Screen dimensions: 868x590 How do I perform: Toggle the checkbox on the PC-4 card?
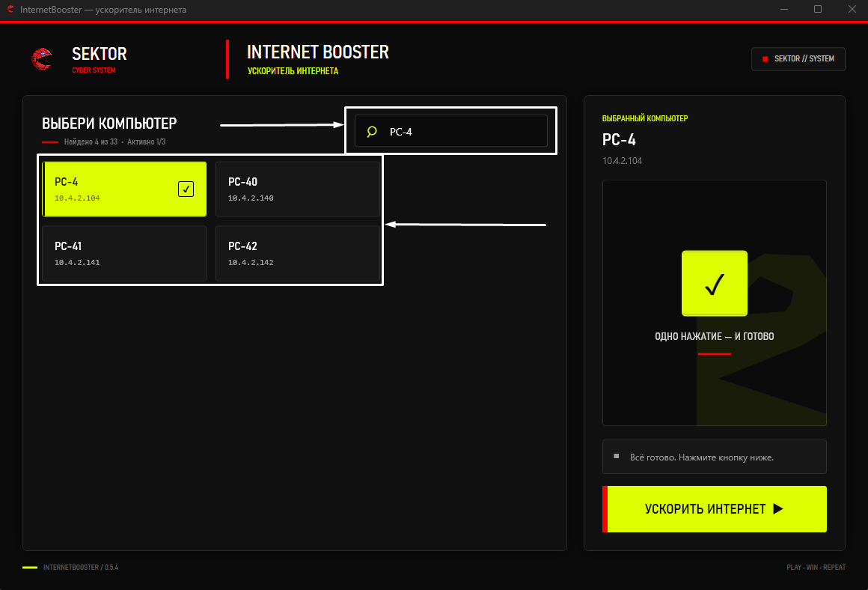pos(186,189)
